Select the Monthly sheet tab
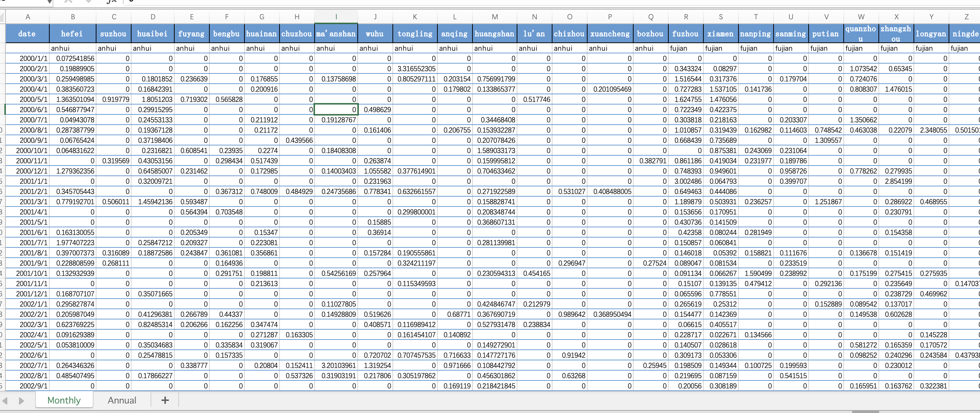Image resolution: width=980 pixels, height=413 pixels. coord(64,400)
